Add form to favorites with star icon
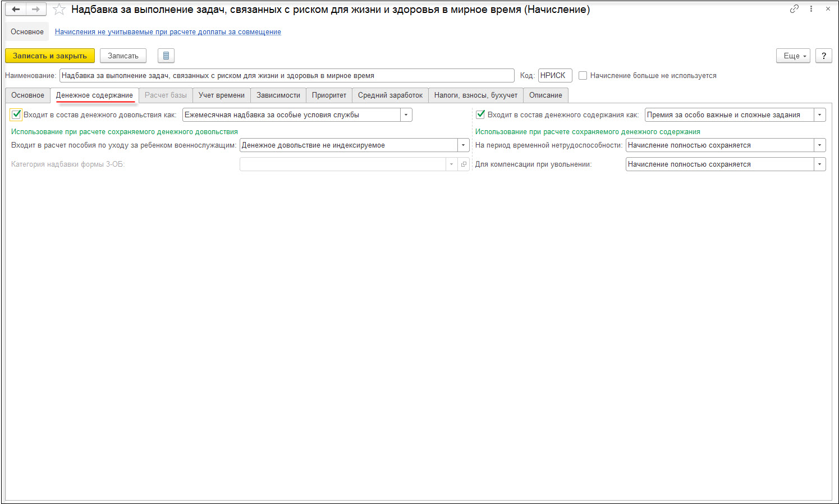The height and width of the screenshot is (504, 839). (59, 10)
